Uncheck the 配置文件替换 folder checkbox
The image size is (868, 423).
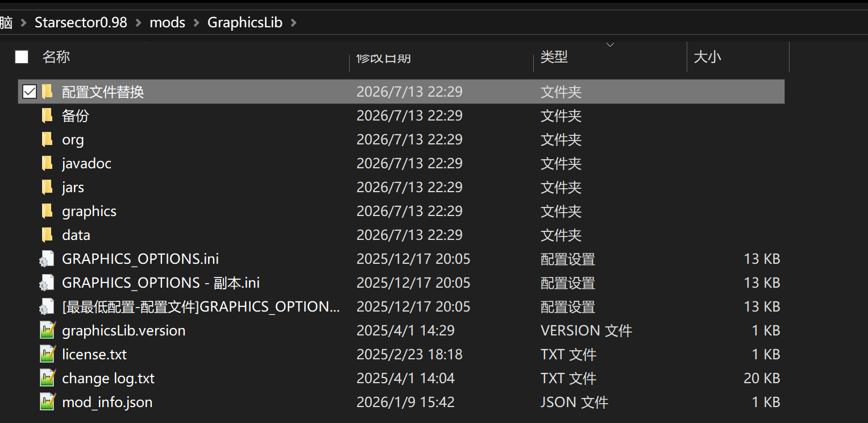30,92
